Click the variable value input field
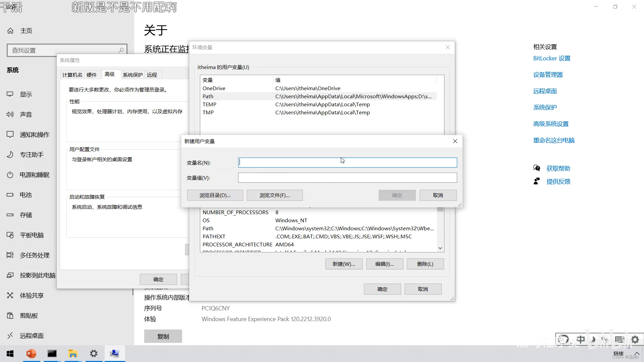 pos(347,178)
